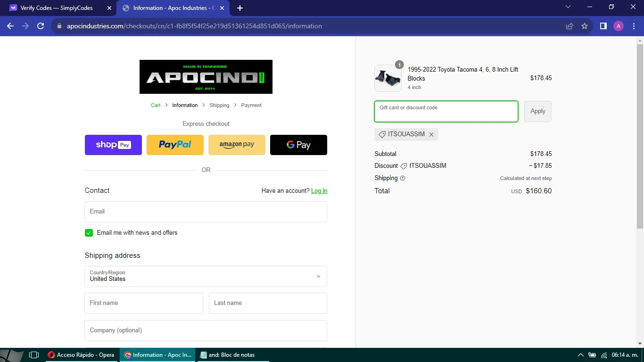The image size is (644, 362).
Task: Toggle the browser side panel icon
Action: coord(603,26)
